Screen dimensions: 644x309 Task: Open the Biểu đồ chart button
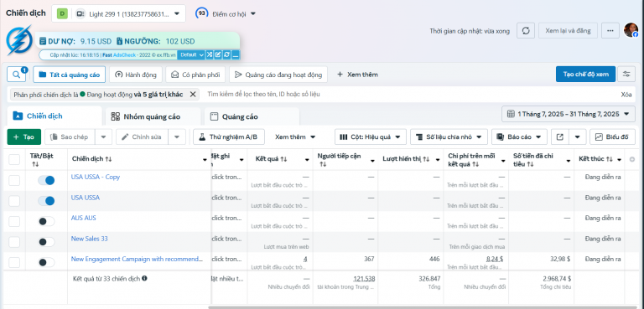coord(612,137)
